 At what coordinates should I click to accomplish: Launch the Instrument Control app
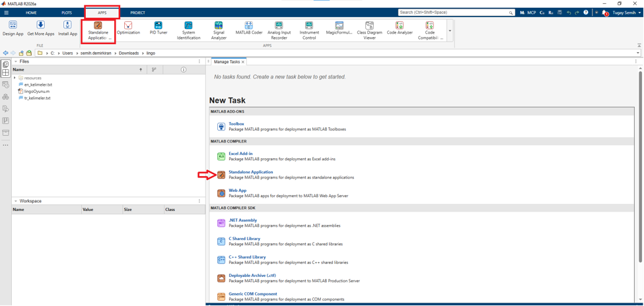click(x=309, y=31)
